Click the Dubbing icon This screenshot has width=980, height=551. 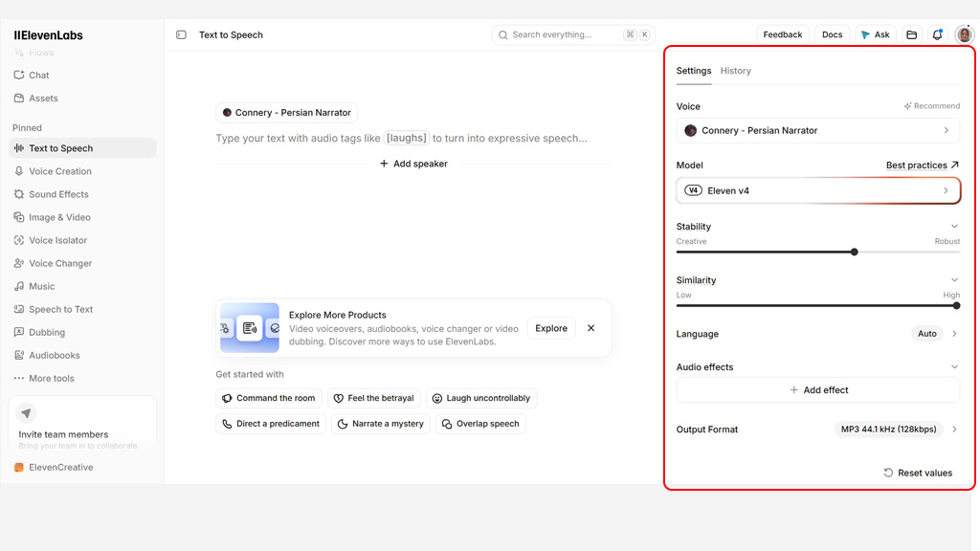[19, 332]
